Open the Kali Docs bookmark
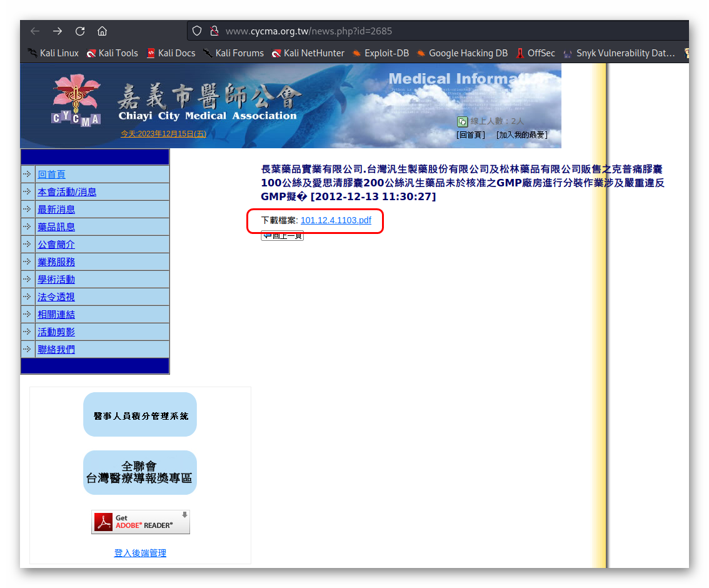The height and width of the screenshot is (588, 709). (171, 53)
